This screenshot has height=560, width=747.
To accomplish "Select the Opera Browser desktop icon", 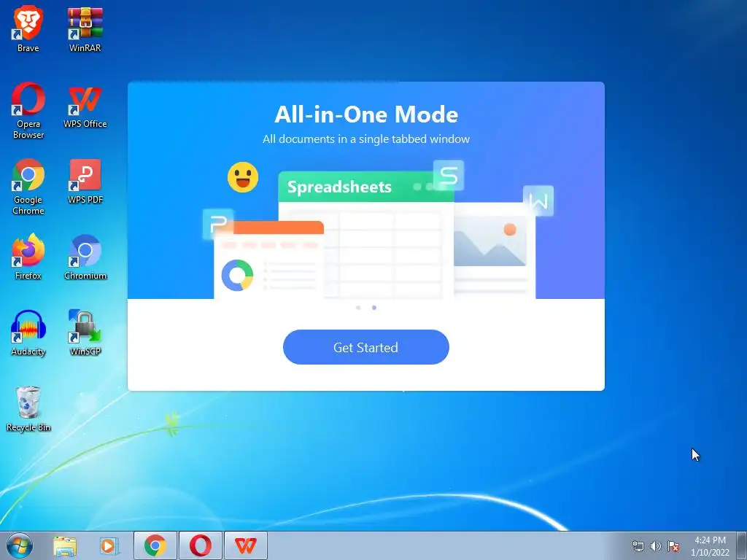I will [x=28, y=111].
